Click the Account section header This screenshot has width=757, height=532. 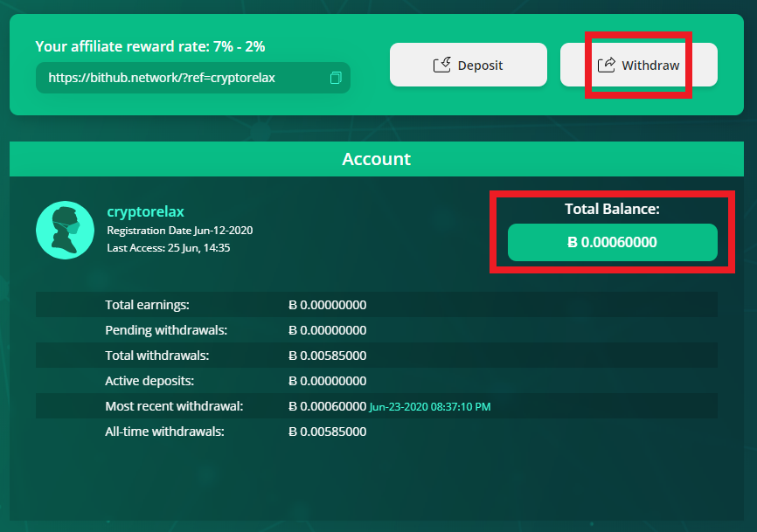click(x=377, y=159)
